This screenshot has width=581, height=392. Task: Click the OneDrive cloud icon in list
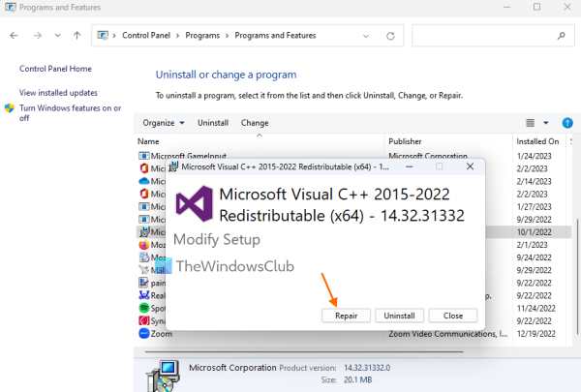tap(143, 181)
